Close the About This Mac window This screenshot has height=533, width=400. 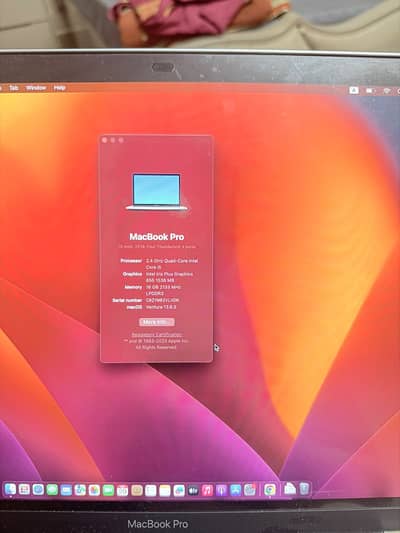[x=105, y=140]
